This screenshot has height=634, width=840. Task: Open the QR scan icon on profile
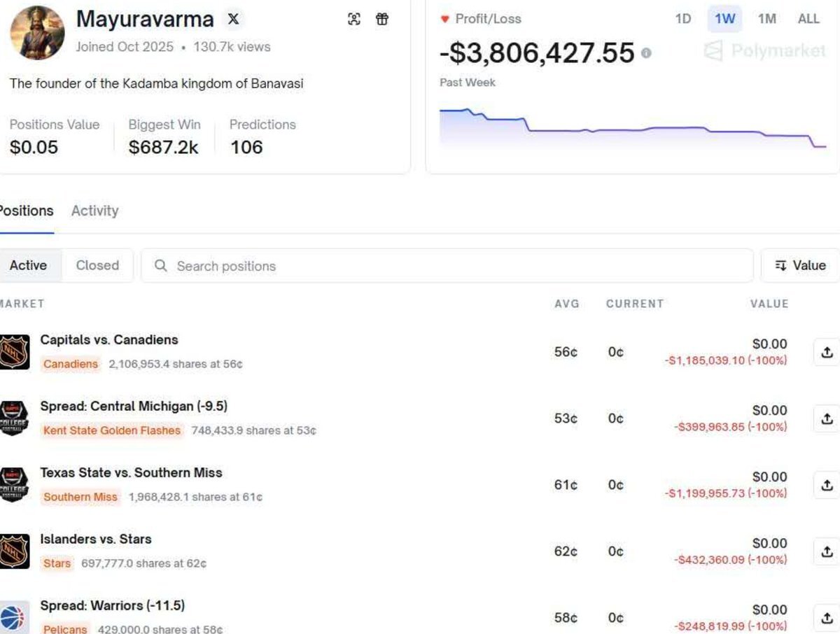click(354, 20)
